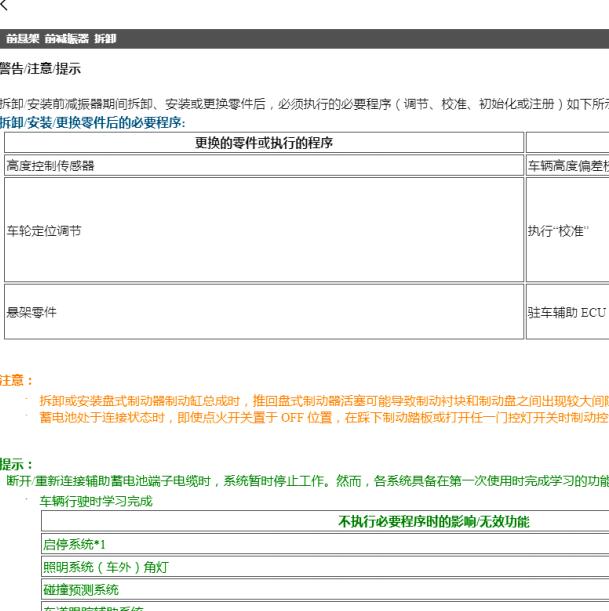Select the 警告/注意/提示 heading
609x611 pixels.
(40, 69)
